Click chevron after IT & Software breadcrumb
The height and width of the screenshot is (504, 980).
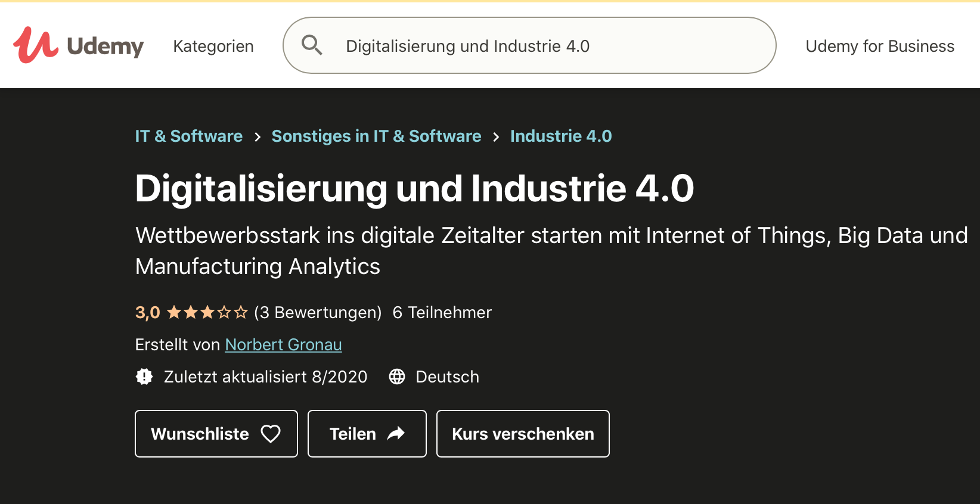(258, 137)
